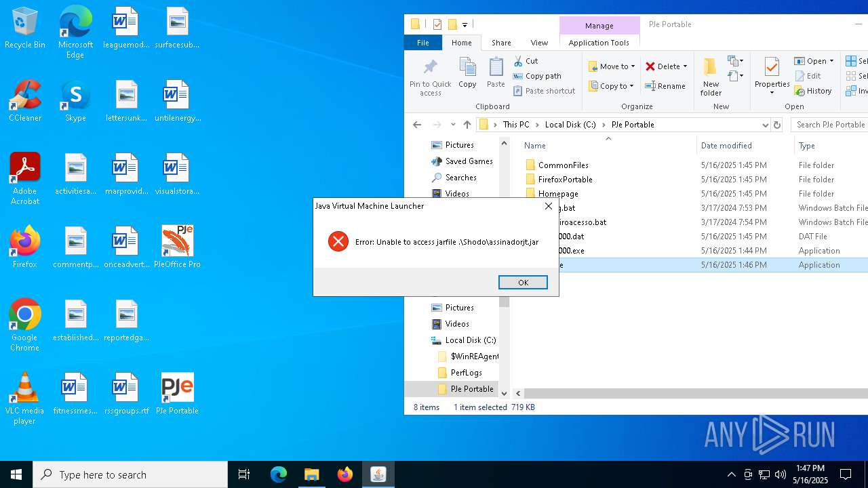Viewport: 868px width, 488px height.
Task: Pin to Quick access in the ribbon
Action: point(430,77)
